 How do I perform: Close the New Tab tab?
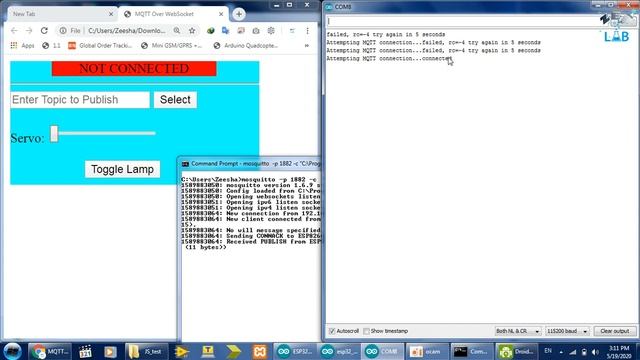[111, 14]
